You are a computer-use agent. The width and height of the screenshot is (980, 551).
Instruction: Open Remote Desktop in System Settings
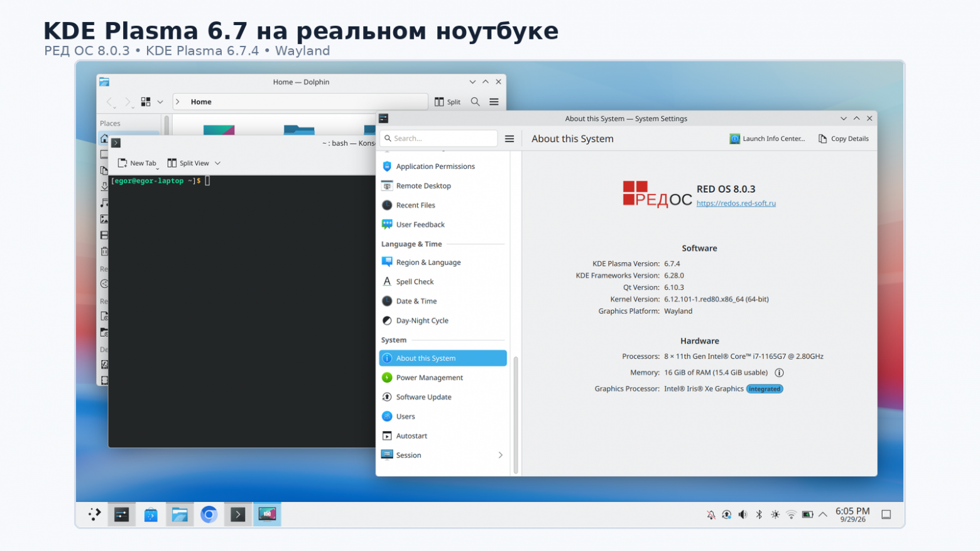pos(443,186)
